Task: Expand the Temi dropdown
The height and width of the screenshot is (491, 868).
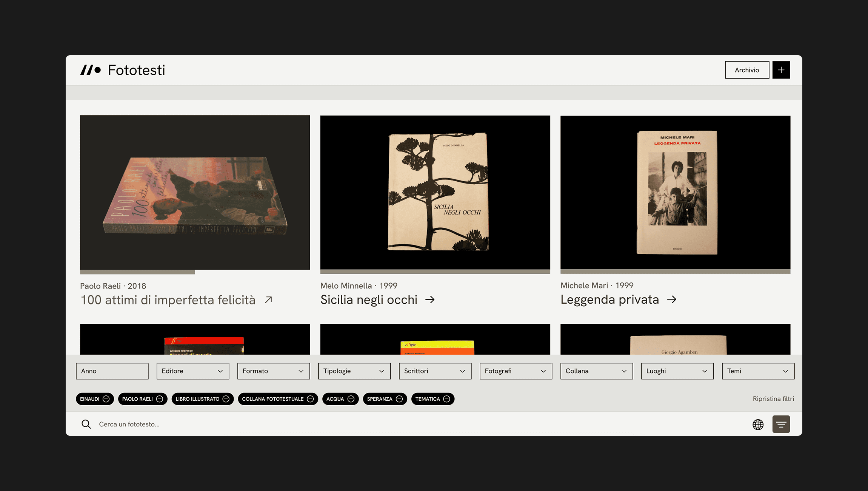Action: pyautogui.click(x=758, y=371)
